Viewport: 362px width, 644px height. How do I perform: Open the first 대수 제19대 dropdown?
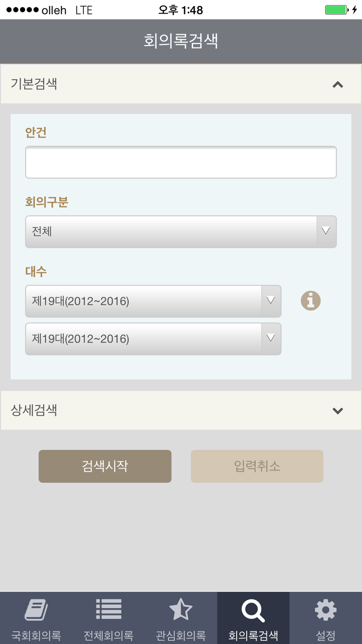(153, 301)
